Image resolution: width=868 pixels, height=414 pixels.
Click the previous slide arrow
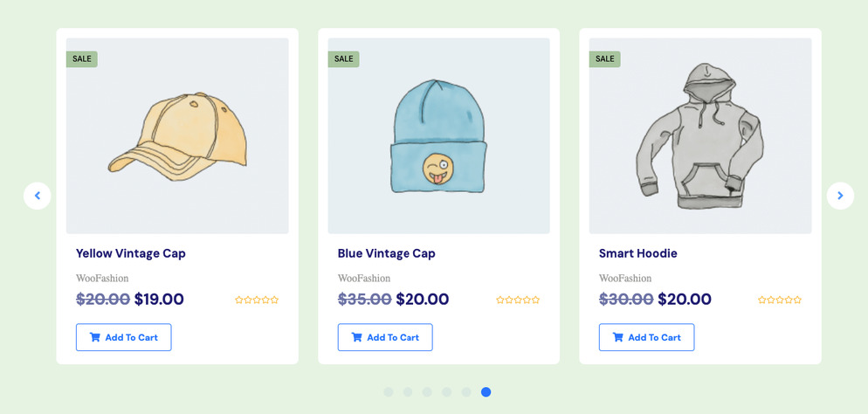[38, 196]
